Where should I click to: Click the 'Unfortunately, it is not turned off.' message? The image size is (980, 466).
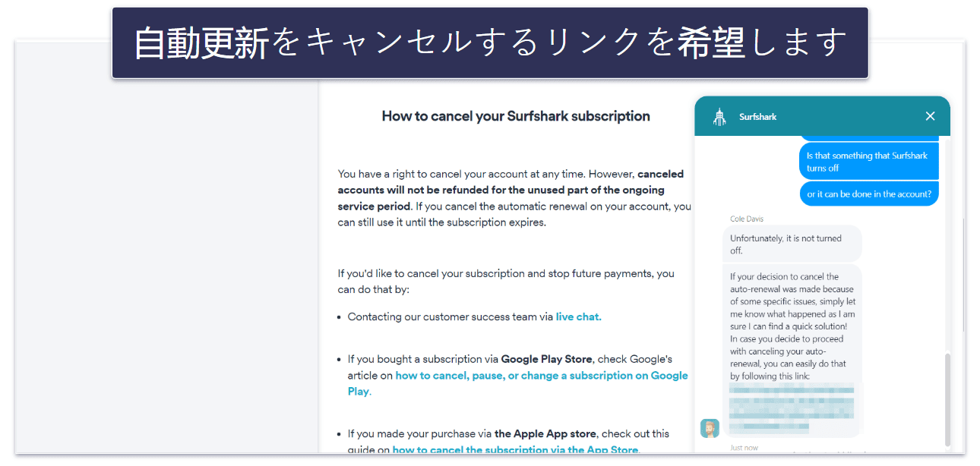coord(792,244)
